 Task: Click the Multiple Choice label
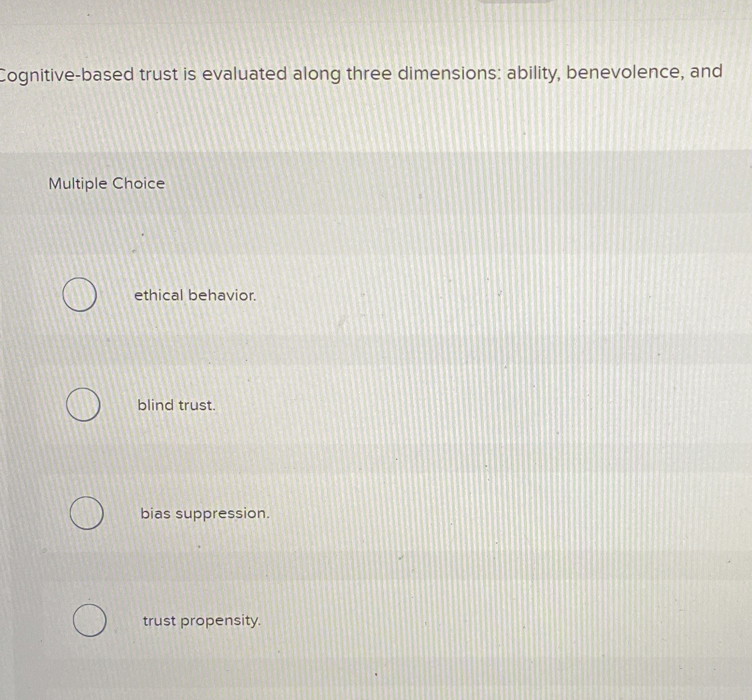point(106,184)
